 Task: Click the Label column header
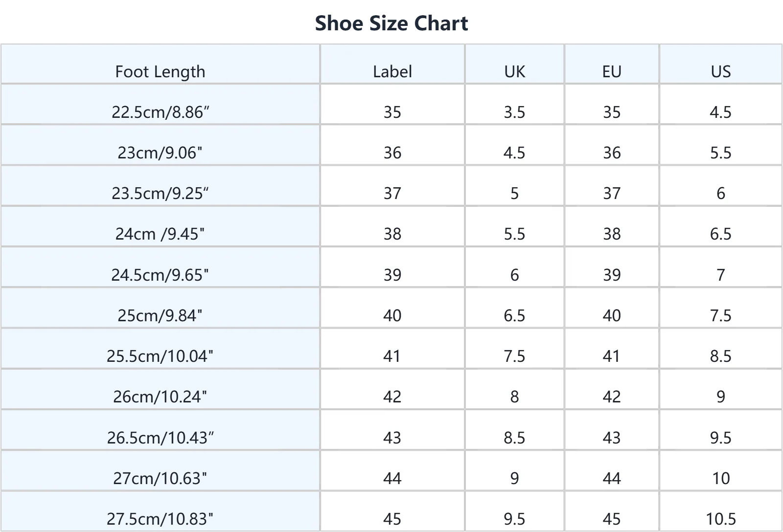pyautogui.click(x=392, y=71)
